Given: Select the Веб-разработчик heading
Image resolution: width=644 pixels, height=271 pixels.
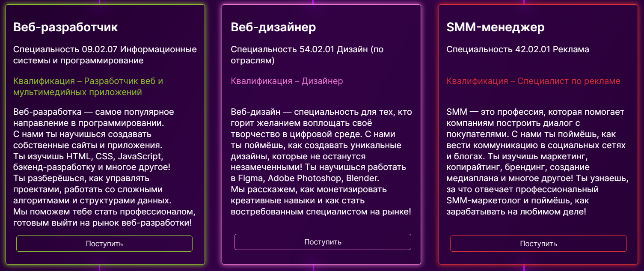Looking at the screenshot, I should click(65, 27).
